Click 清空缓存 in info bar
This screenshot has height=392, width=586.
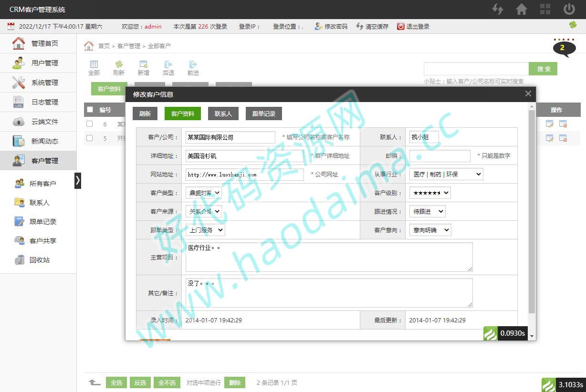372,26
